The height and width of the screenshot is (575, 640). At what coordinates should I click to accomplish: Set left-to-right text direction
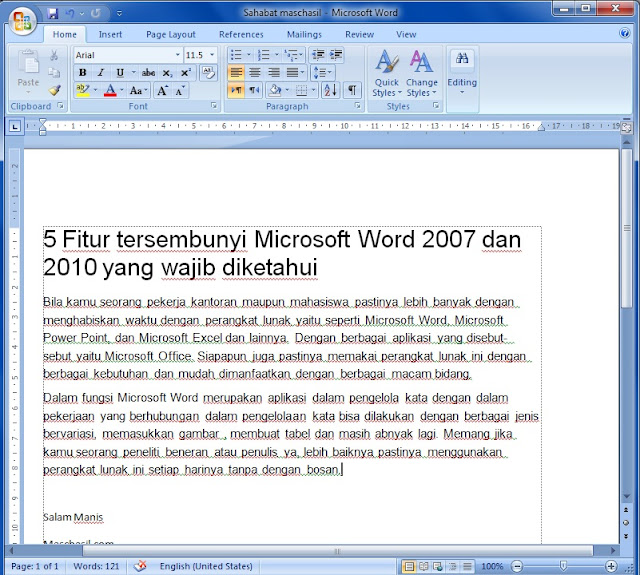236,90
